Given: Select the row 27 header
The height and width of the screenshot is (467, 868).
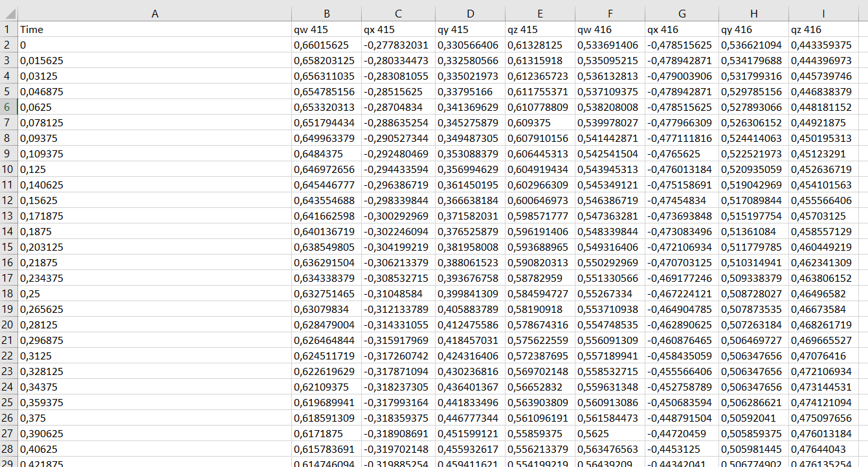Looking at the screenshot, I should point(8,434).
